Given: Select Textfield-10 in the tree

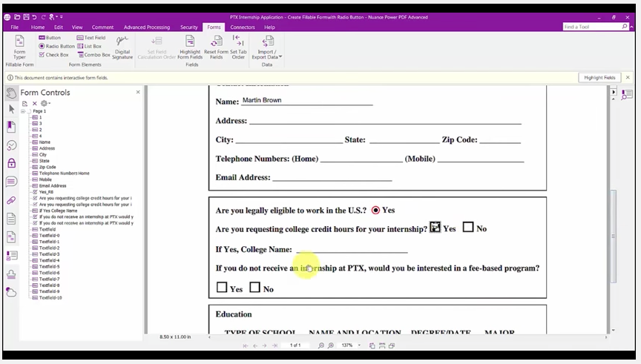Looking at the screenshot, I should coord(50,298).
